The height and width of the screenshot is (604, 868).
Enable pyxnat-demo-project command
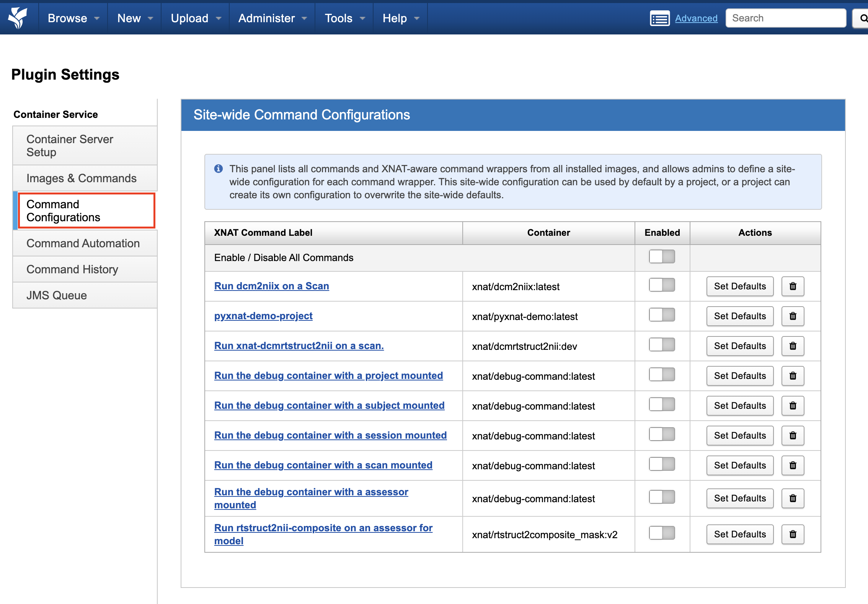(662, 315)
